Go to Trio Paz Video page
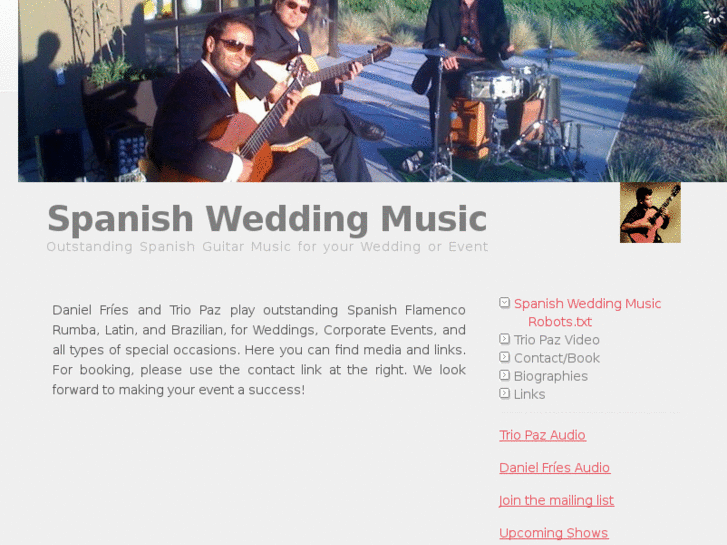The image size is (727, 545). click(x=556, y=340)
